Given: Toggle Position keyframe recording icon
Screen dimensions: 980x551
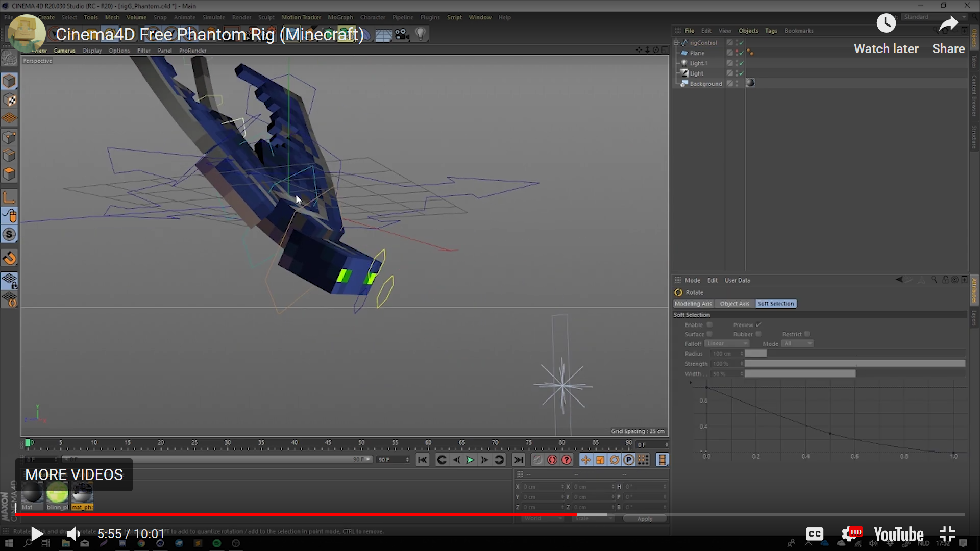Looking at the screenshot, I should click(x=586, y=460).
